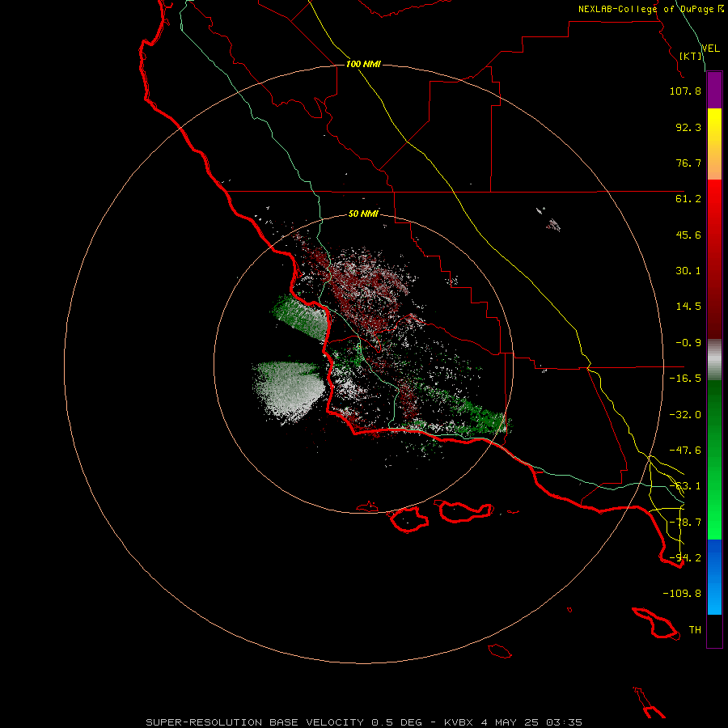728x728 pixels.
Task: Click the -32.0 value on velocity scale
Action: pos(685,415)
